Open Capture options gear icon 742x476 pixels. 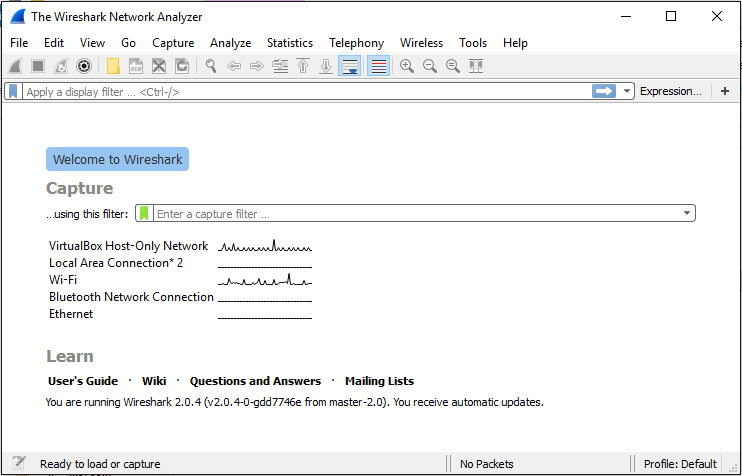pyautogui.click(x=84, y=66)
